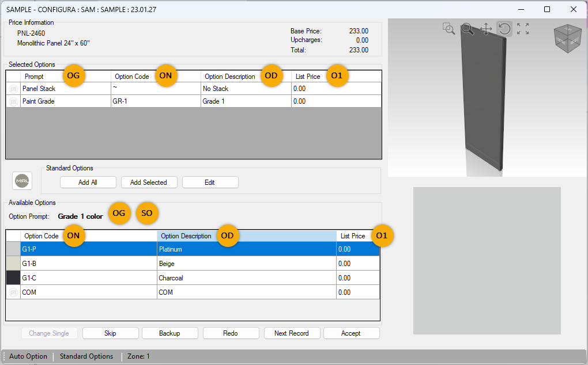
Task: Click the SO badge beside Grade 1 color
Action: [x=147, y=214]
